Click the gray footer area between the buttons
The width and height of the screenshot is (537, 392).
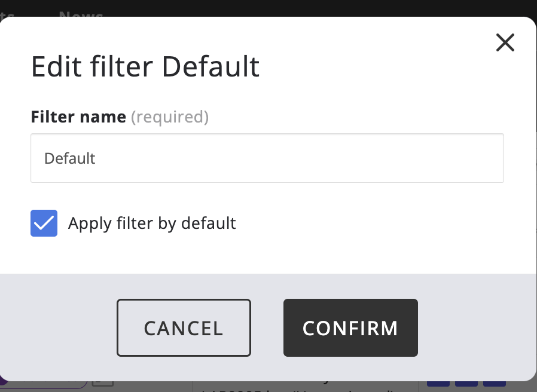pyautogui.click(x=267, y=327)
